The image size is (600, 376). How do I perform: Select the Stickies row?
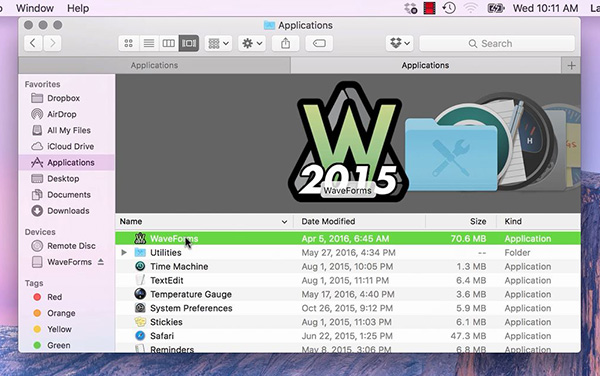348,322
